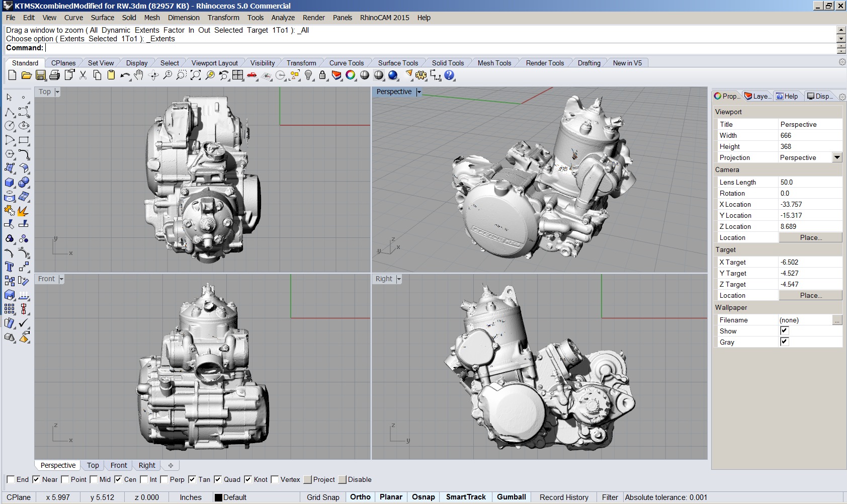Viewport: 847px width, 504px height.
Task: Click the padlock Lock objects icon
Action: (x=323, y=75)
